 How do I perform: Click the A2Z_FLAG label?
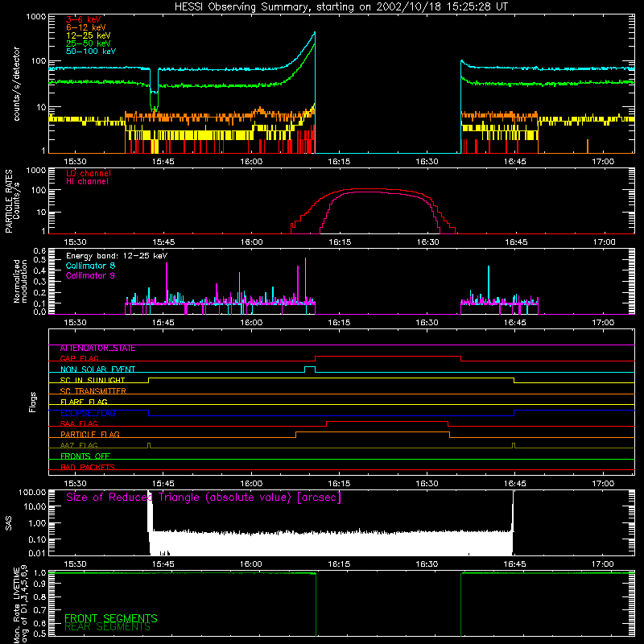[x=79, y=446]
